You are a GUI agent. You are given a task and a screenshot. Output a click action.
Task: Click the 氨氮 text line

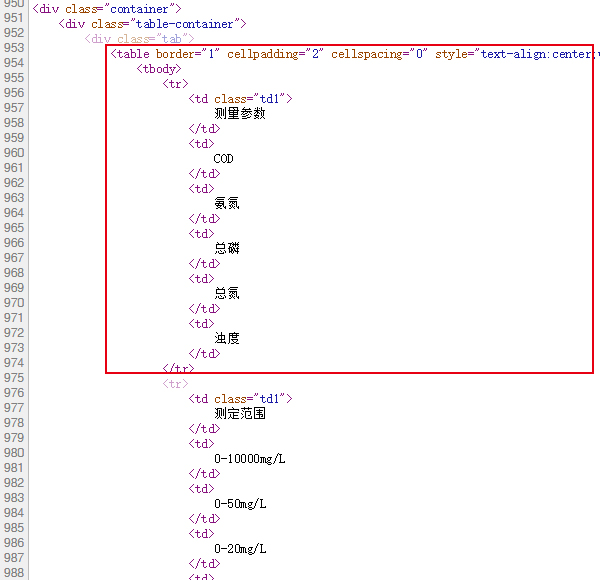(x=227, y=204)
